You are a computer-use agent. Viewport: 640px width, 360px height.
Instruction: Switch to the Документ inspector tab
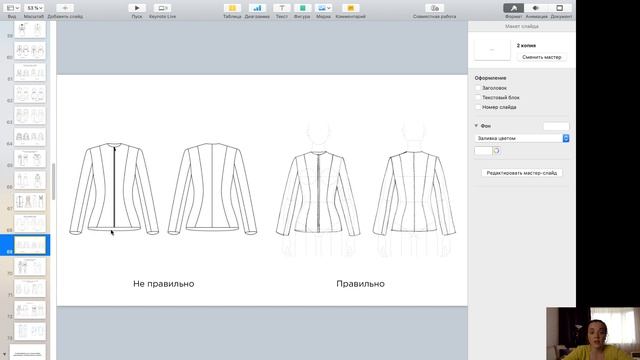pyautogui.click(x=560, y=8)
